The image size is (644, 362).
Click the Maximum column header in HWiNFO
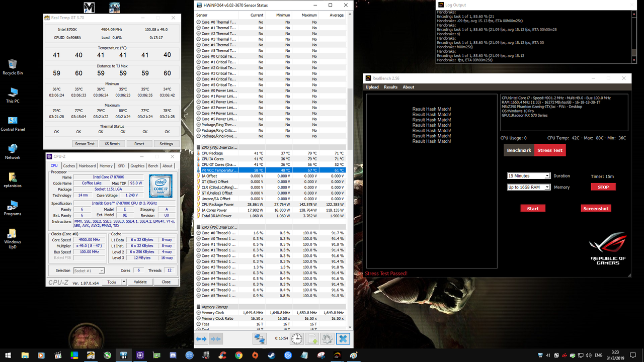click(x=305, y=15)
